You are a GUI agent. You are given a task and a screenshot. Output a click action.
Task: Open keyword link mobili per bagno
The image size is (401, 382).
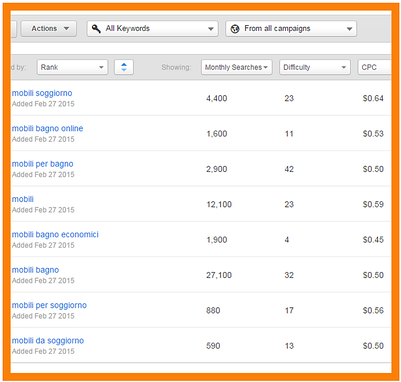[43, 164]
